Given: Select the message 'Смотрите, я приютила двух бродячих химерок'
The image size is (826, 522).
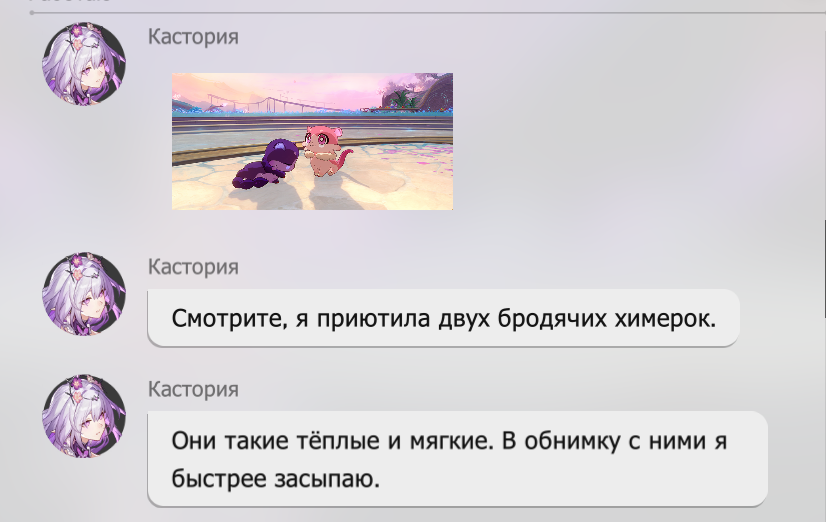Looking at the screenshot, I should [x=444, y=318].
